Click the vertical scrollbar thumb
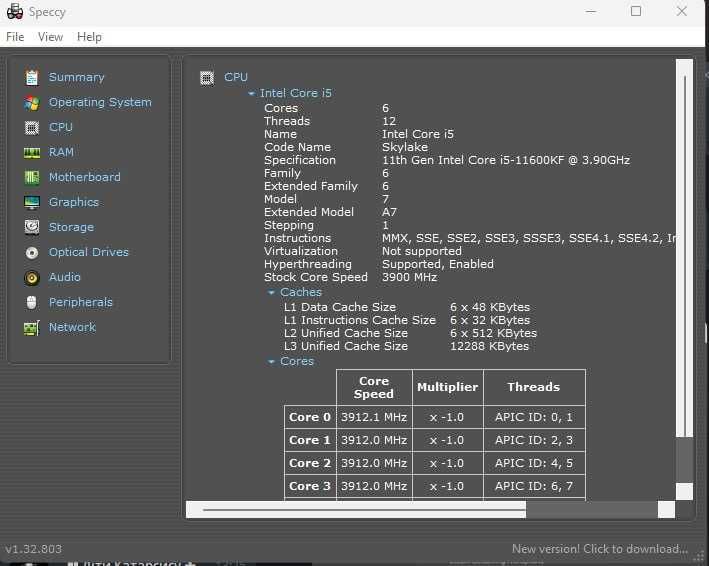 (x=685, y=255)
